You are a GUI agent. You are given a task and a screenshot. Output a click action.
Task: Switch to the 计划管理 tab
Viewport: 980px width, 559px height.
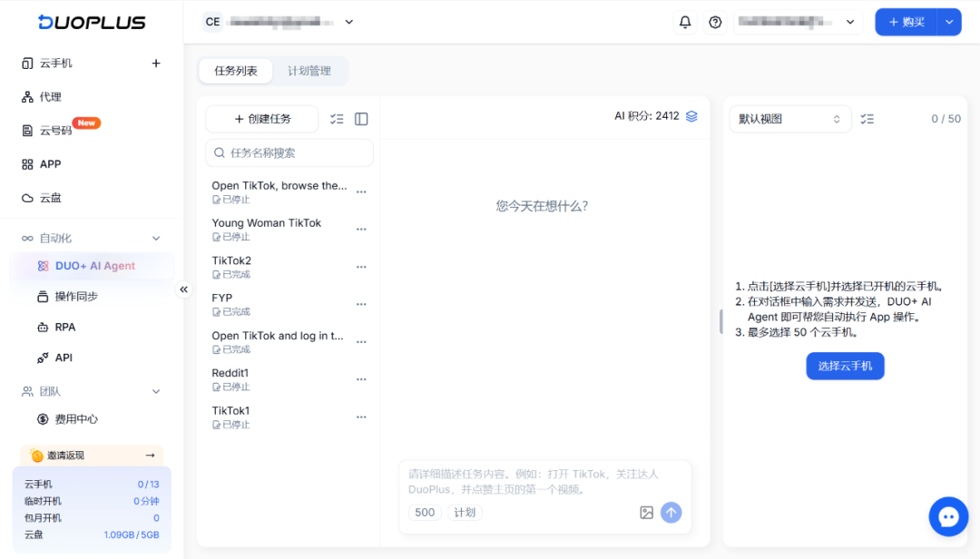[309, 71]
